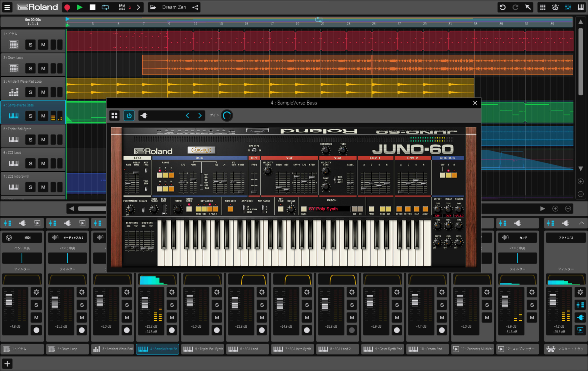Image resolution: width=588 pixels, height=371 pixels.
Task: Add a new track with the plus button
Action: point(7,364)
